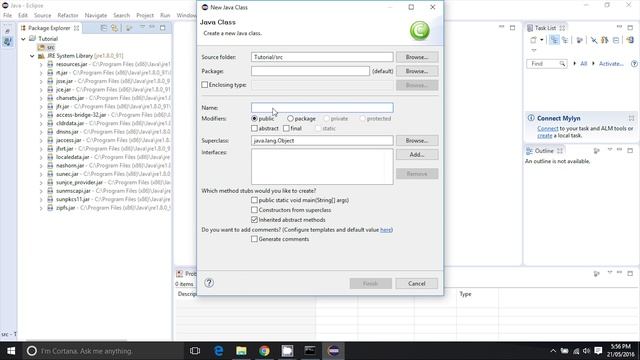This screenshot has height=360, width=640.
Task: Click into the Package input field
Action: pos(310,71)
